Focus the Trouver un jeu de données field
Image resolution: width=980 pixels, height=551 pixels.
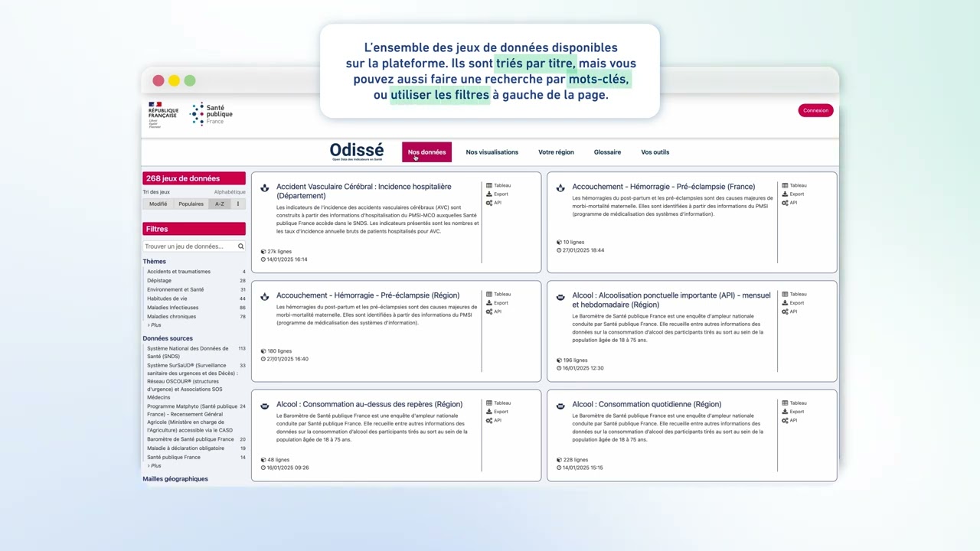pos(194,246)
